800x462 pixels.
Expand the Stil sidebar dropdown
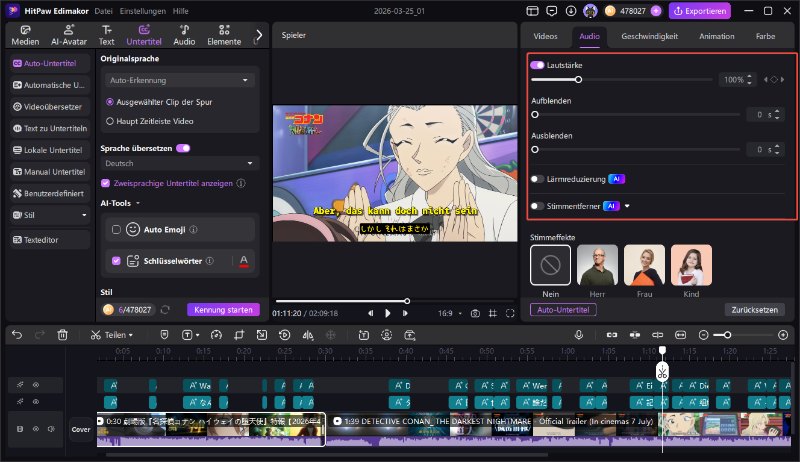pyautogui.click(x=84, y=215)
